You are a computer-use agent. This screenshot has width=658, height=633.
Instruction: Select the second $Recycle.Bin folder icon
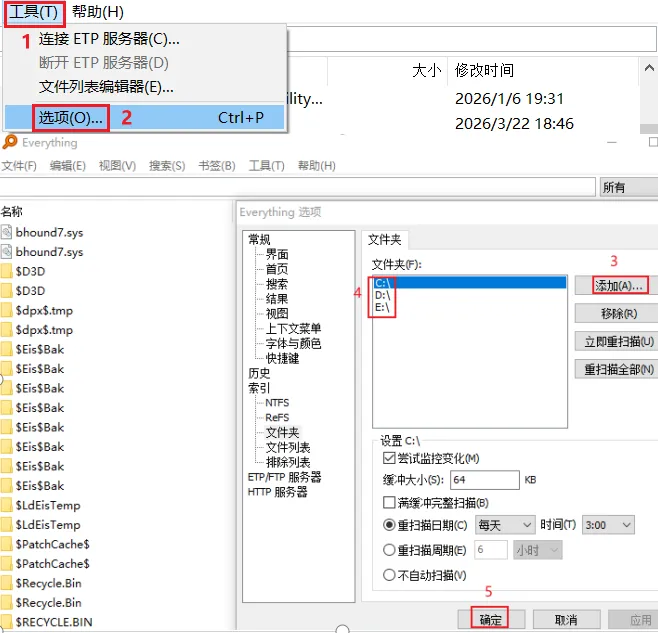6,603
